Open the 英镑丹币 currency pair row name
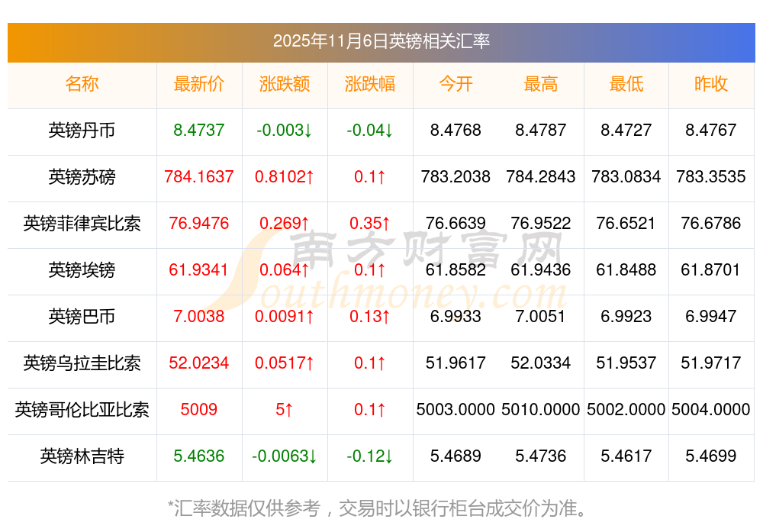Screen dimensions: 763x532 click(82, 131)
